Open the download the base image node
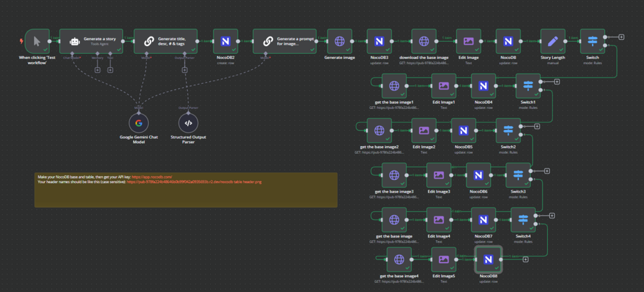Image resolution: width=644 pixels, height=292 pixels. pos(424,41)
